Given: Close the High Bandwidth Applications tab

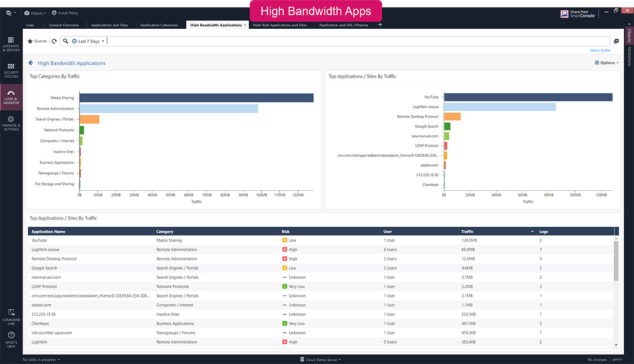Looking at the screenshot, I should pyautogui.click(x=245, y=25).
